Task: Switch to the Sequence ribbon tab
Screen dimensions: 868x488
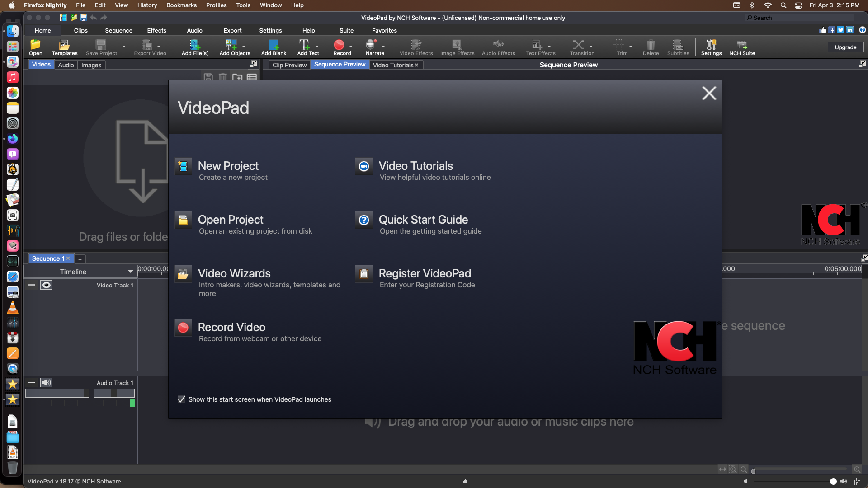Action: point(119,30)
